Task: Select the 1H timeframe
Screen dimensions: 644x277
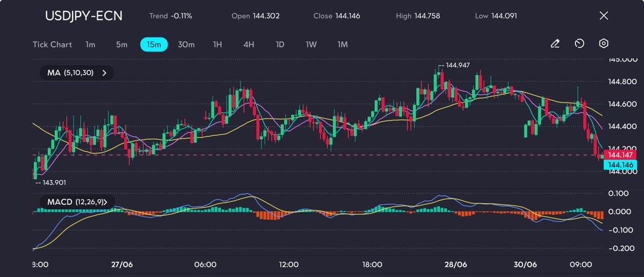Action: click(218, 45)
